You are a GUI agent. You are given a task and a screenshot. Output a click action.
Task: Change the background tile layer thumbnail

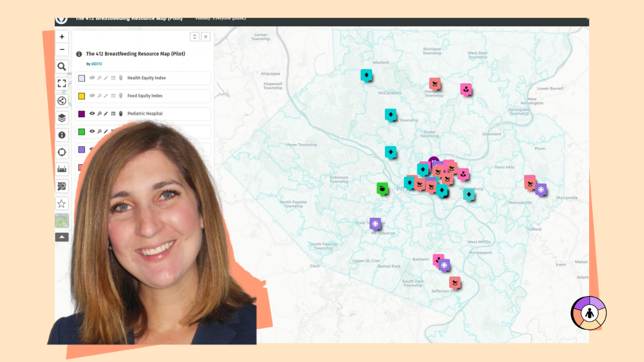pos(62,220)
